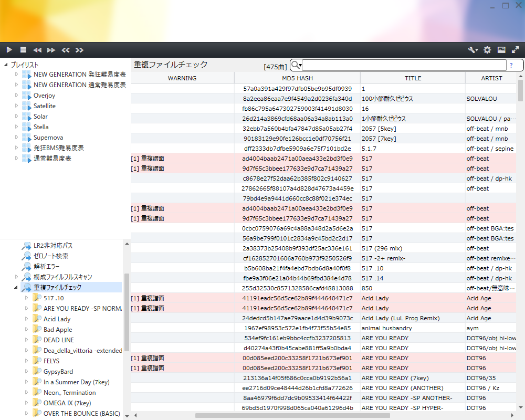Click the GypsyBard folder icon

coord(37,371)
